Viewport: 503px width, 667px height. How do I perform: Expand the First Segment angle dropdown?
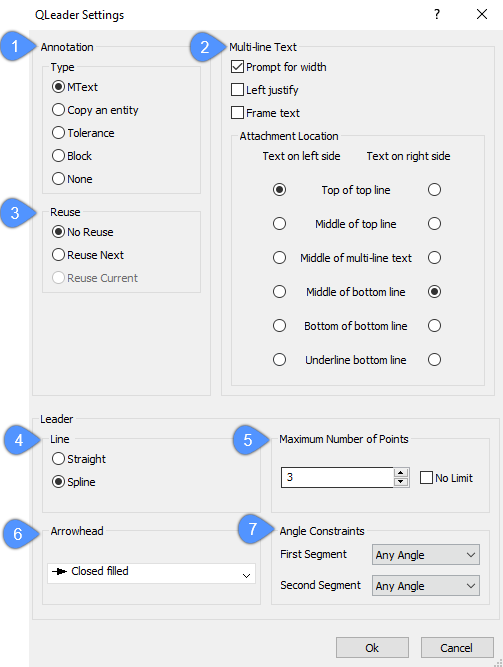pos(426,555)
